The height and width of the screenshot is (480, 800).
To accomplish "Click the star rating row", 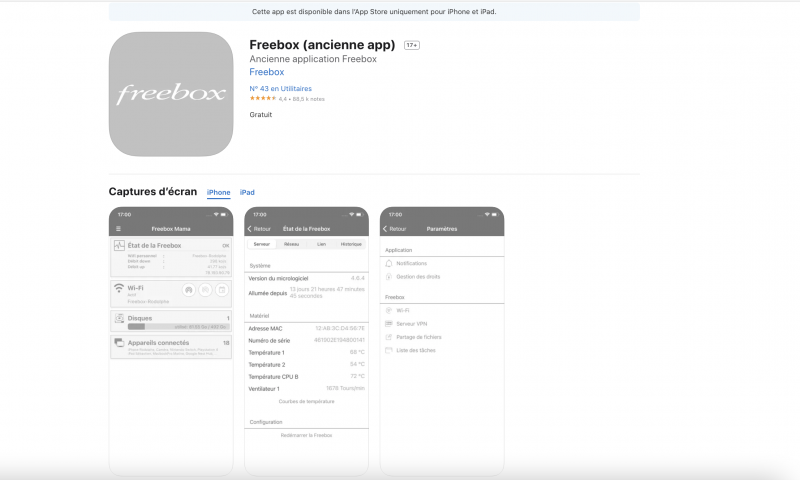I will pyautogui.click(x=287, y=98).
